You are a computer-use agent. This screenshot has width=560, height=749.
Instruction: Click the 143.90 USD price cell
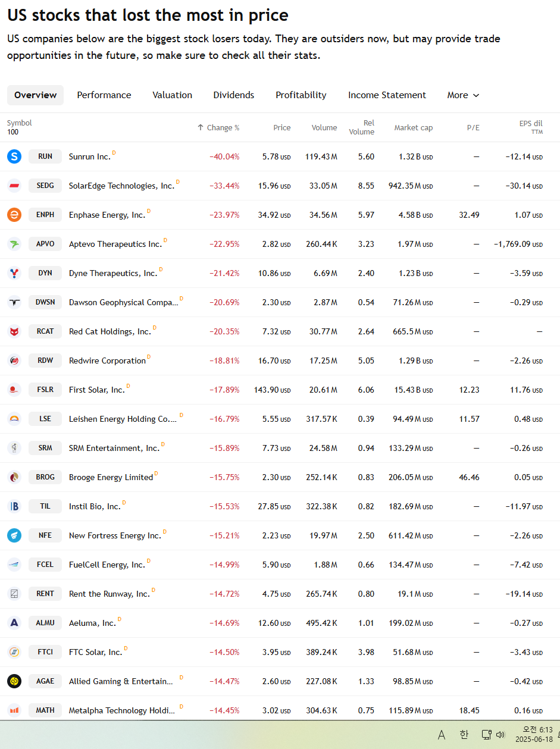273,390
